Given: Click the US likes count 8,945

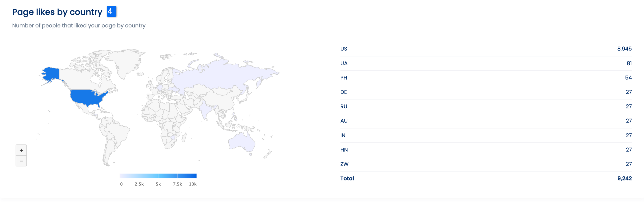Looking at the screenshot, I should click(624, 49).
